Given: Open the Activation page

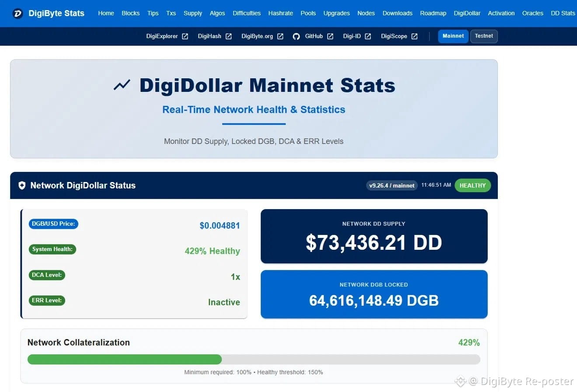Looking at the screenshot, I should pyautogui.click(x=501, y=13).
